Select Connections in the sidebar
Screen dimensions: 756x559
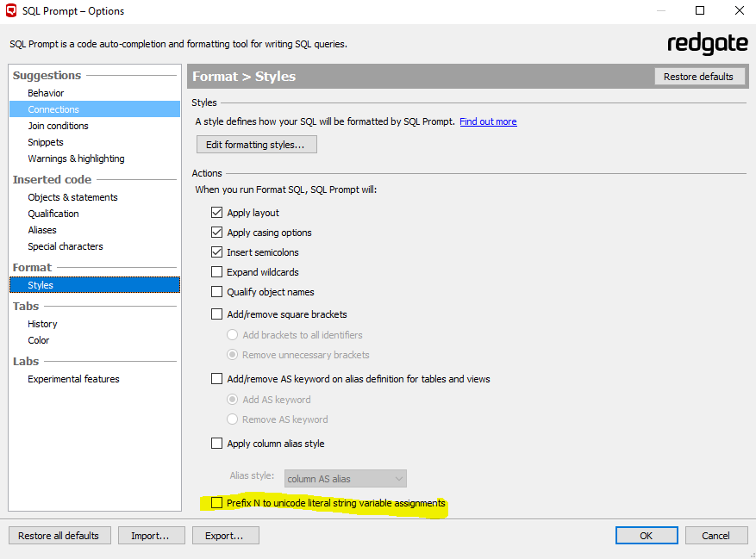[95, 109]
